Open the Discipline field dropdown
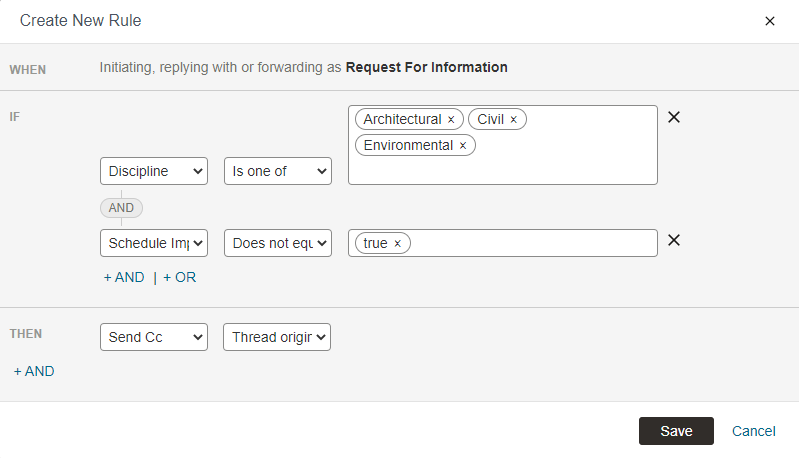799x458 pixels. point(154,171)
